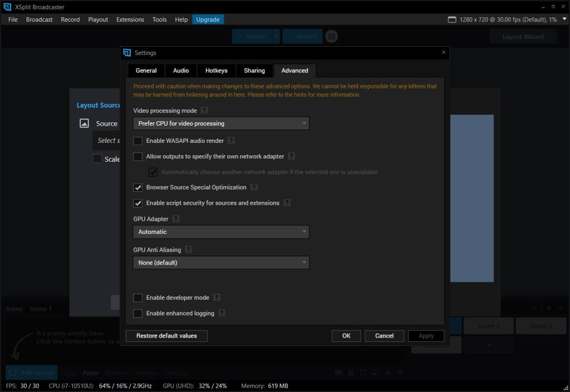Image resolution: width=570 pixels, height=392 pixels.
Task: Check Enable developer mode
Action: 138,297
